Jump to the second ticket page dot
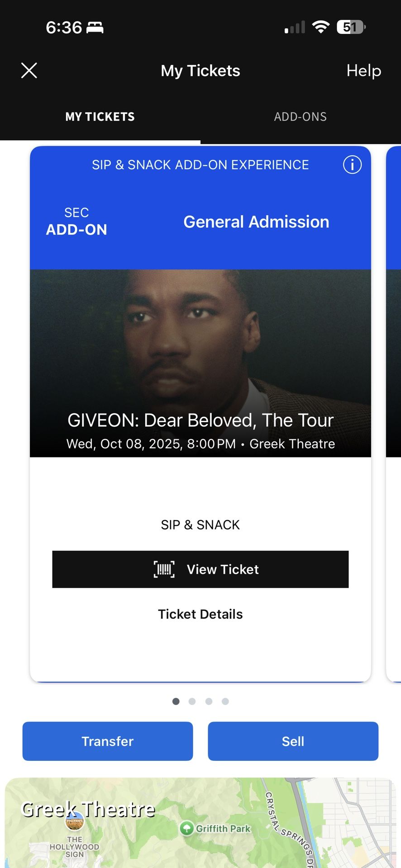Viewport: 401px width, 868px height. click(x=192, y=701)
